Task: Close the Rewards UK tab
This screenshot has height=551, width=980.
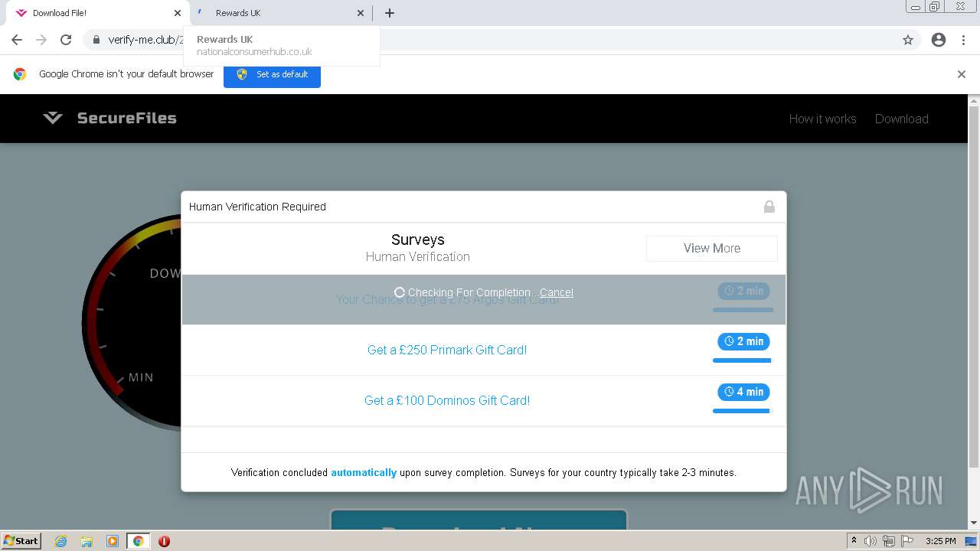Action: coord(361,13)
